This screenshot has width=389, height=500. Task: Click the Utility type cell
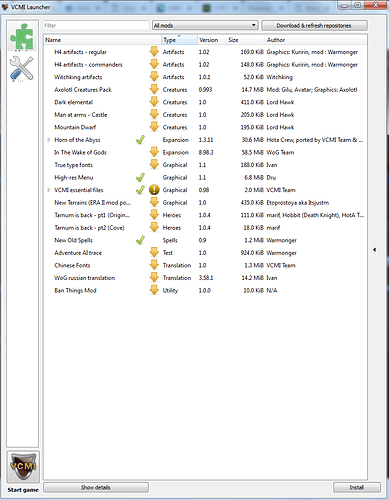pos(170,291)
